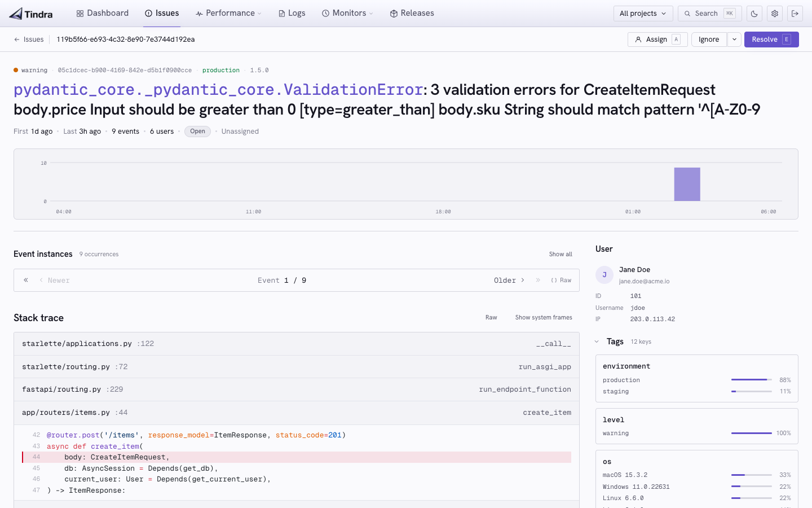This screenshot has height=508, width=812.
Task: Open the Releases page
Action: point(412,13)
